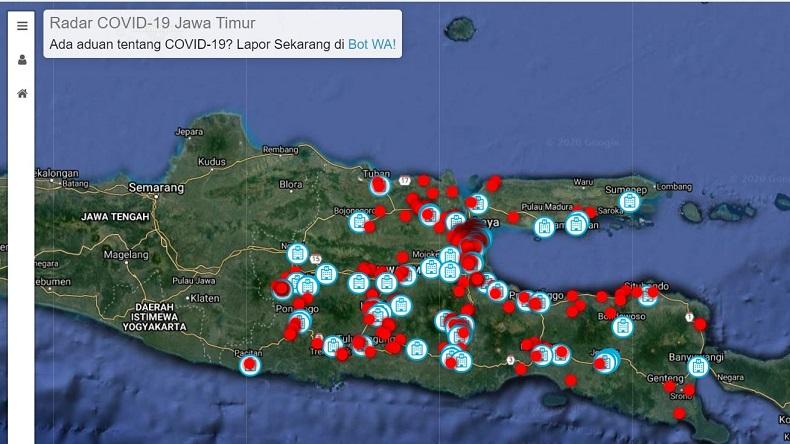Click the red dot east of Banyuwangi road
This screenshot has height=444, width=790.
(x=700, y=324)
